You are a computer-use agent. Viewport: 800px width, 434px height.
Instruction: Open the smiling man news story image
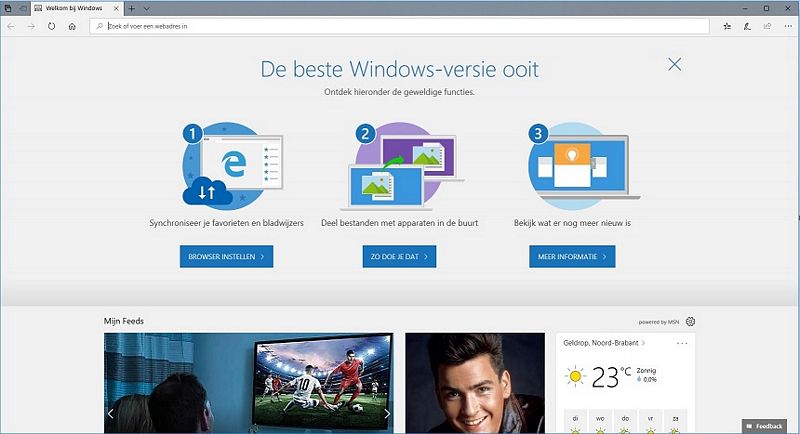point(475,383)
